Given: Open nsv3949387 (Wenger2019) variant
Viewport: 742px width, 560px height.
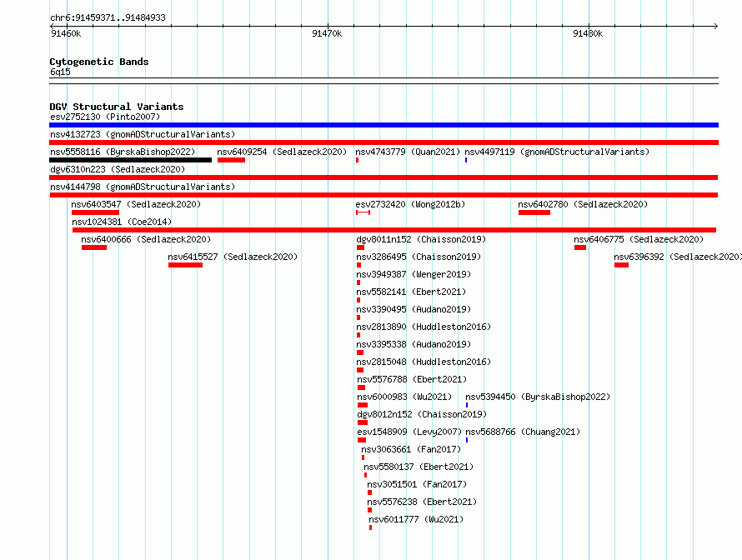Looking at the screenshot, I should (414, 274).
